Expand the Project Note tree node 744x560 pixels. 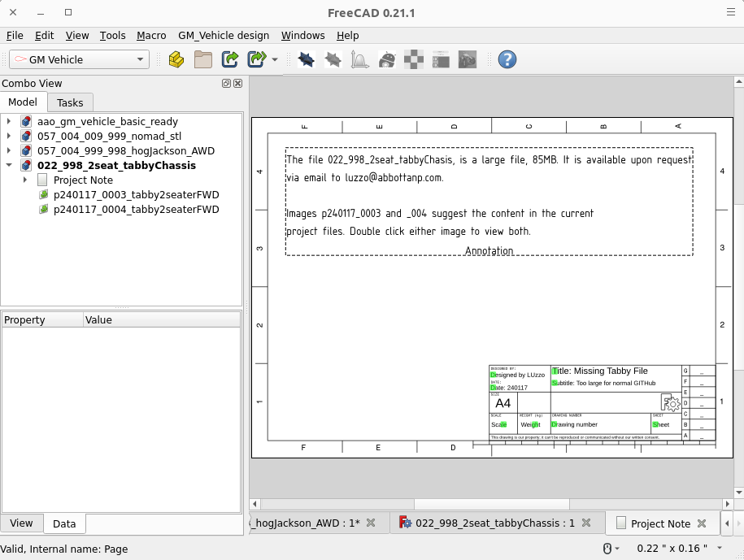click(25, 180)
